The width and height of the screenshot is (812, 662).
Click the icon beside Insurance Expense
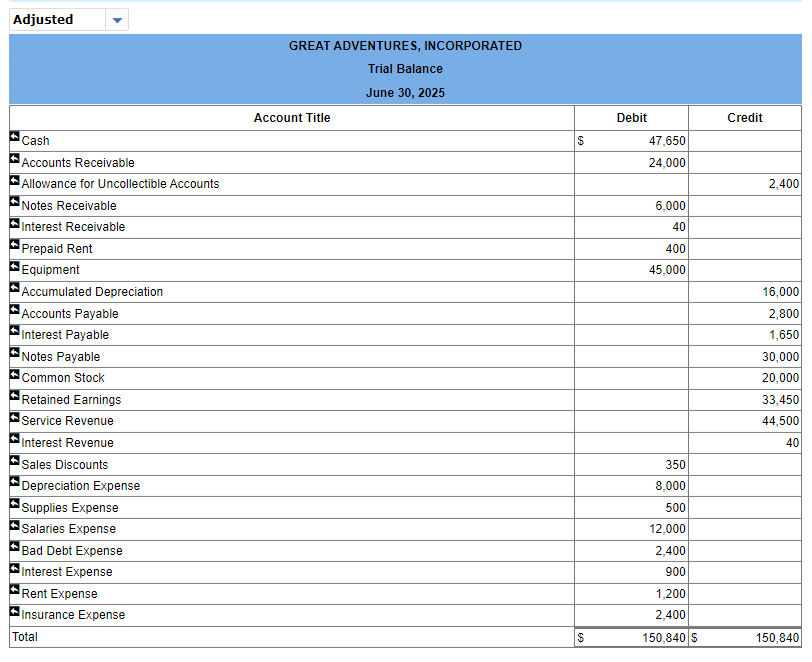coord(14,610)
